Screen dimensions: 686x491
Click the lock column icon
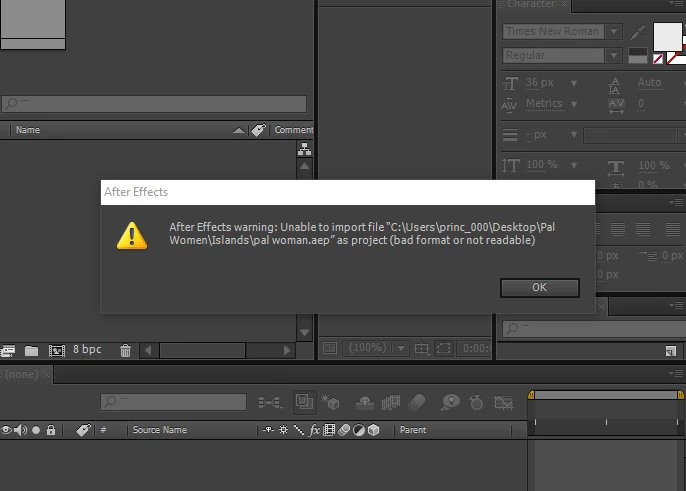click(51, 430)
